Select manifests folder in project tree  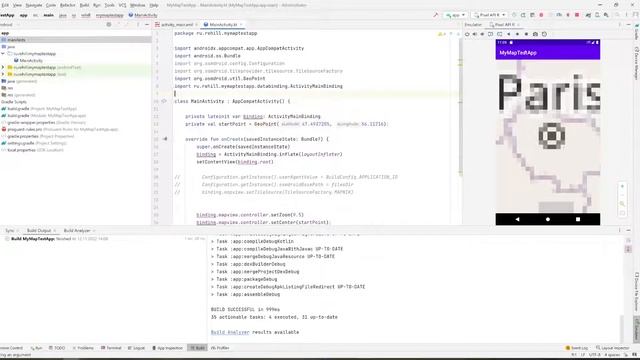76,40
